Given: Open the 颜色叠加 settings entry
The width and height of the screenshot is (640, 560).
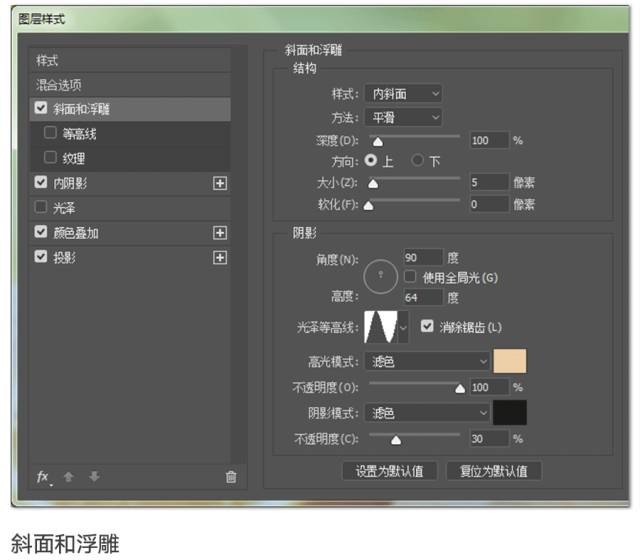Looking at the screenshot, I should [x=130, y=233].
